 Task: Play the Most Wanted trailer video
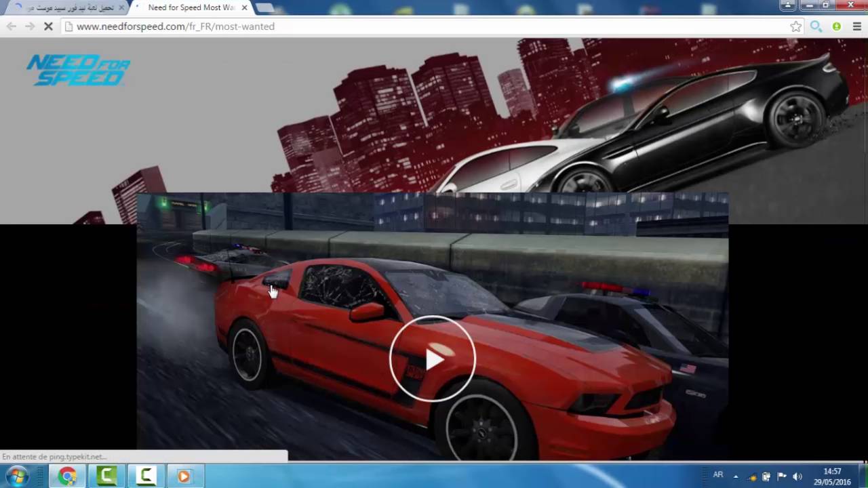(433, 359)
